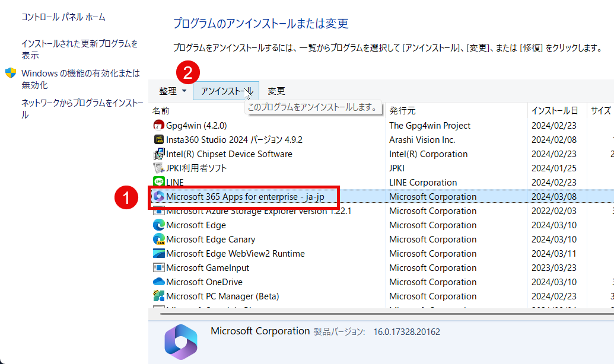Viewport: 614px width, 364px height.
Task: Click the アンインストール toolbar button
Action: [226, 91]
